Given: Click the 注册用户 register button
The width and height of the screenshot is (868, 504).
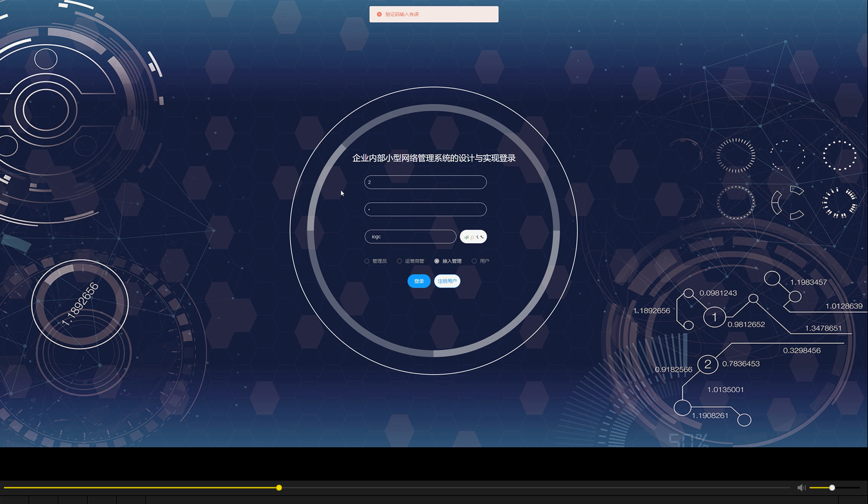Looking at the screenshot, I should click(447, 281).
